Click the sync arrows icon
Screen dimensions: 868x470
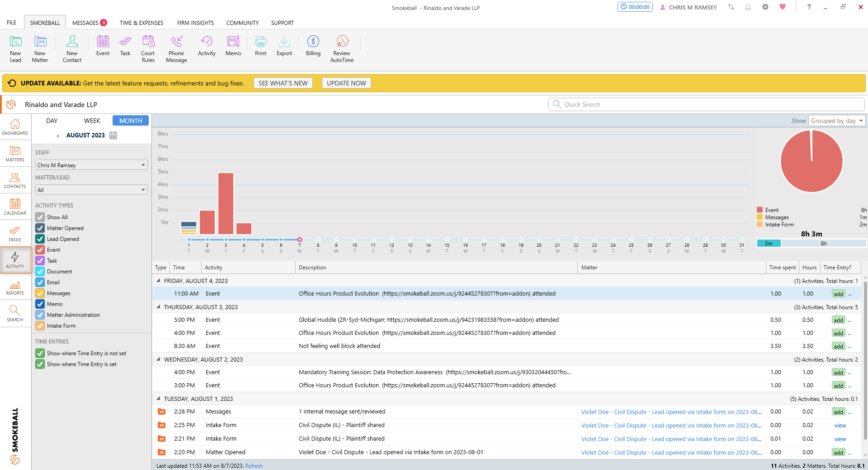pyautogui.click(x=731, y=7)
